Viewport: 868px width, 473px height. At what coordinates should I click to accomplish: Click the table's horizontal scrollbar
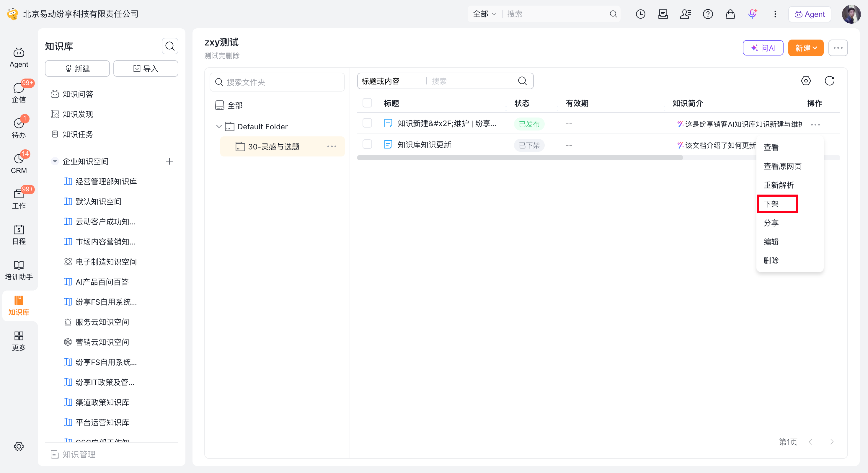pyautogui.click(x=520, y=158)
